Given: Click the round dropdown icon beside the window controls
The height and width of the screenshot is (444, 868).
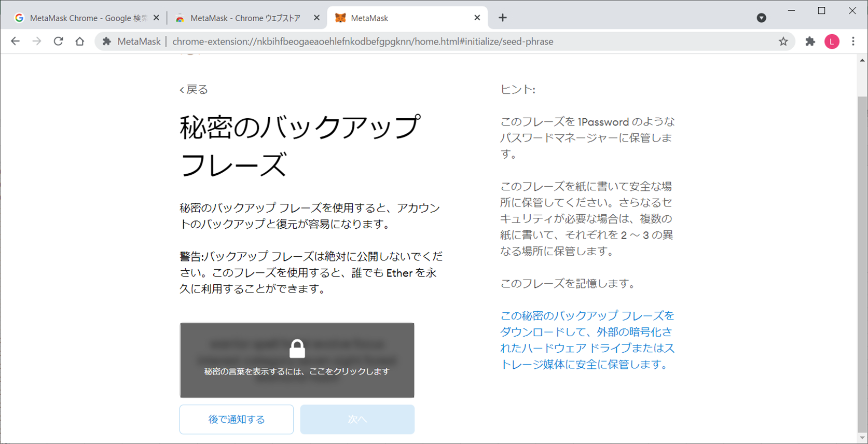Looking at the screenshot, I should point(761,18).
